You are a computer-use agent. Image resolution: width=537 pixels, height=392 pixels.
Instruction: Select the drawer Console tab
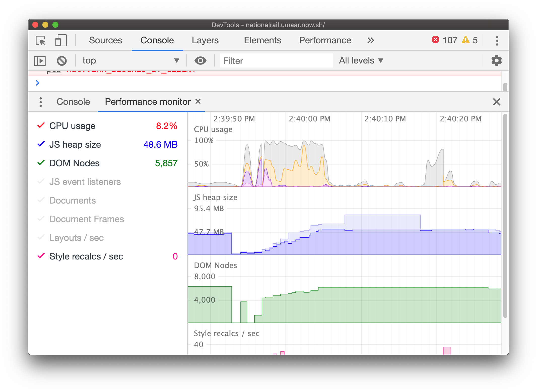click(x=73, y=102)
